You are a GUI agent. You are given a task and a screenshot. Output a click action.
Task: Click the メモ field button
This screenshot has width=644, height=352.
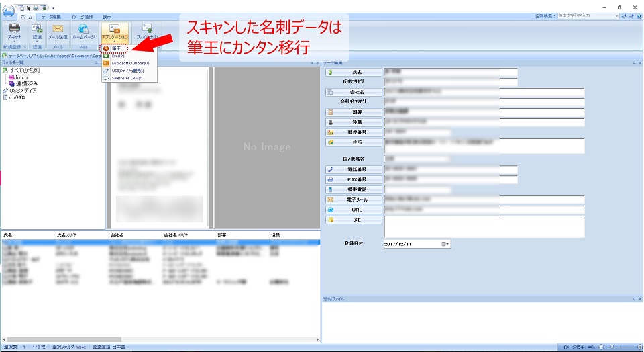(354, 220)
